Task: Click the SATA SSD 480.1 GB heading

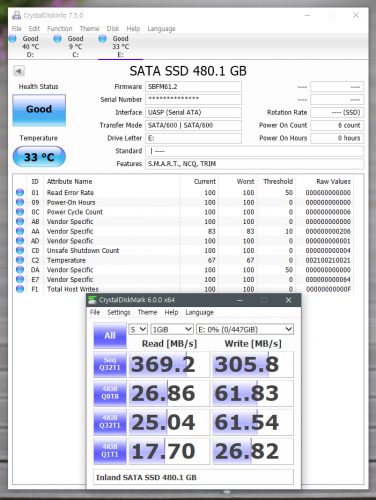Action: 188,71
